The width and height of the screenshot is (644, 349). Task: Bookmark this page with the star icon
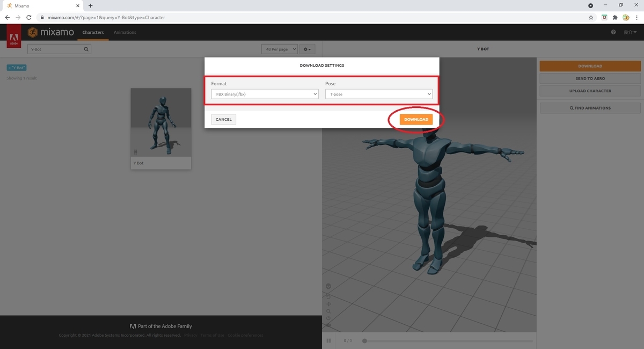591,17
